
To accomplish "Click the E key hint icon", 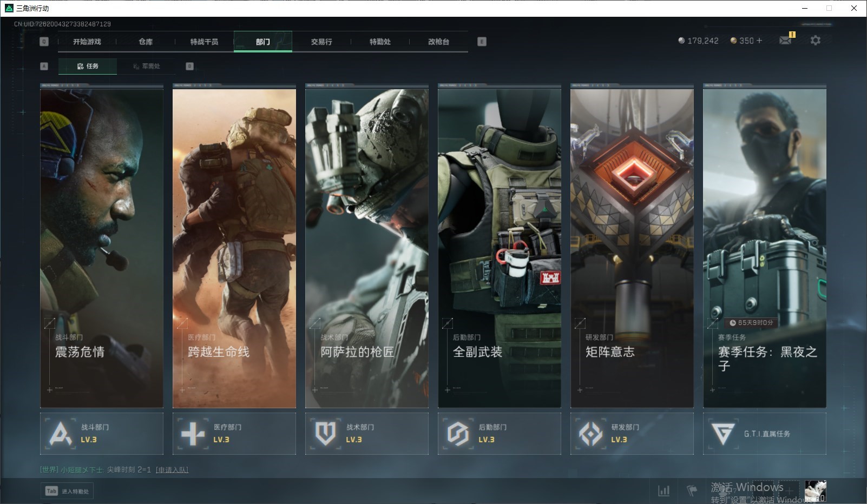I will pos(482,42).
